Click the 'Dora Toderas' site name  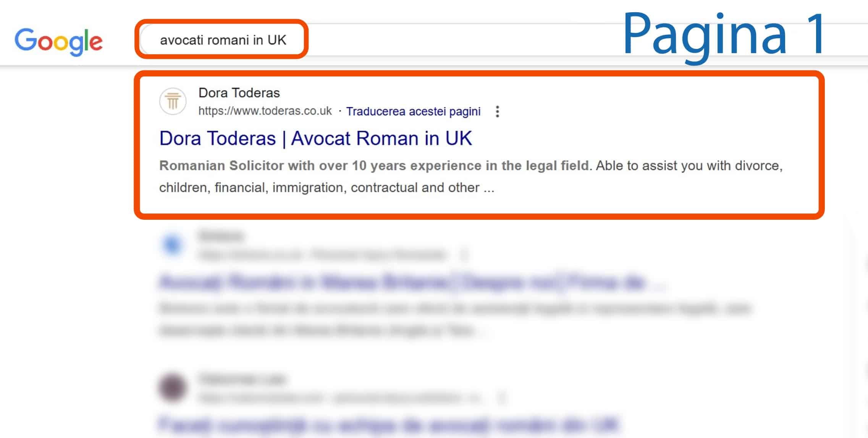click(x=239, y=92)
